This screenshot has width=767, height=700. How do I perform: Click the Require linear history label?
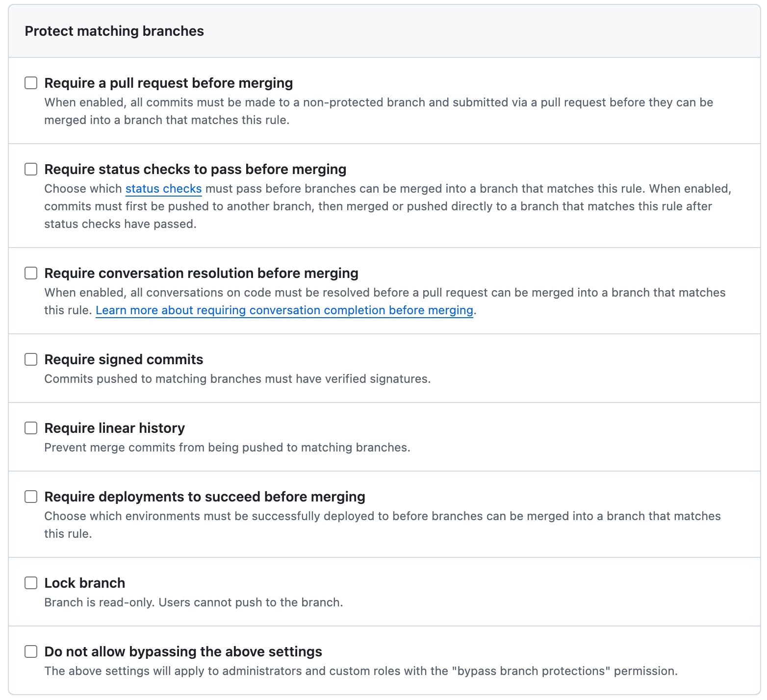pyautogui.click(x=115, y=428)
